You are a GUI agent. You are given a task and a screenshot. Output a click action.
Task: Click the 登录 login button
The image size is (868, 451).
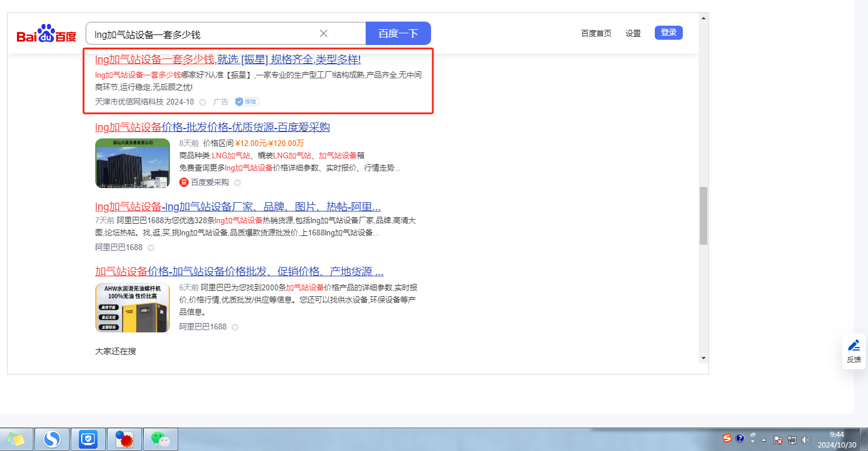669,33
